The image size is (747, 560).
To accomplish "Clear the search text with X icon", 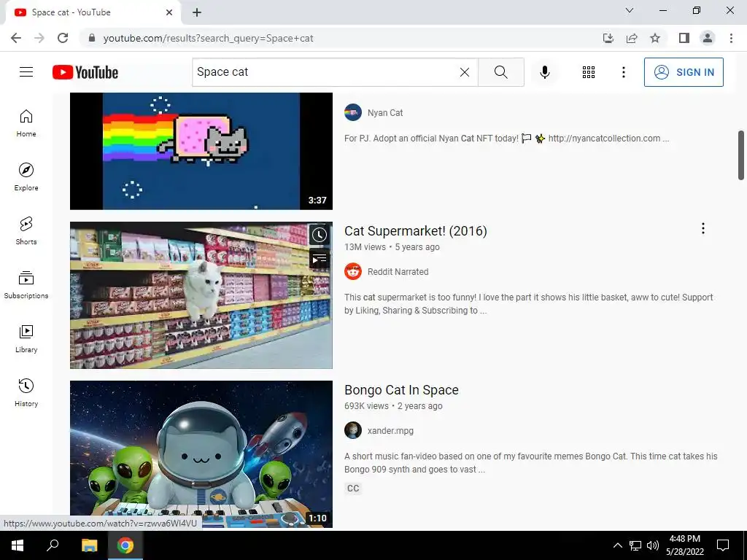I will (x=465, y=72).
